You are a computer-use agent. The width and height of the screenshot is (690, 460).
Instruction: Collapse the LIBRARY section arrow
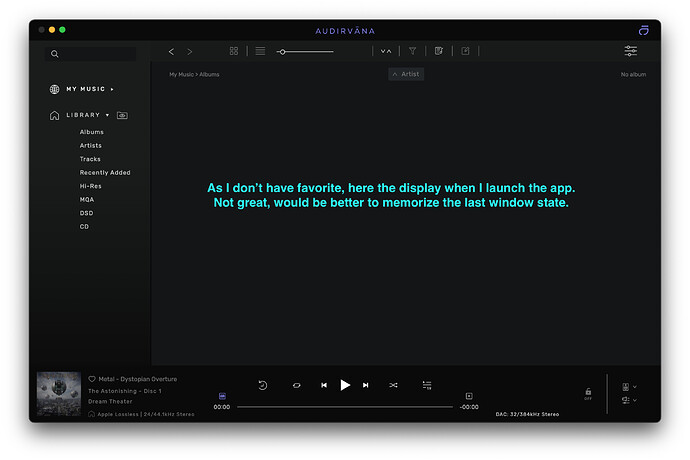tap(107, 115)
